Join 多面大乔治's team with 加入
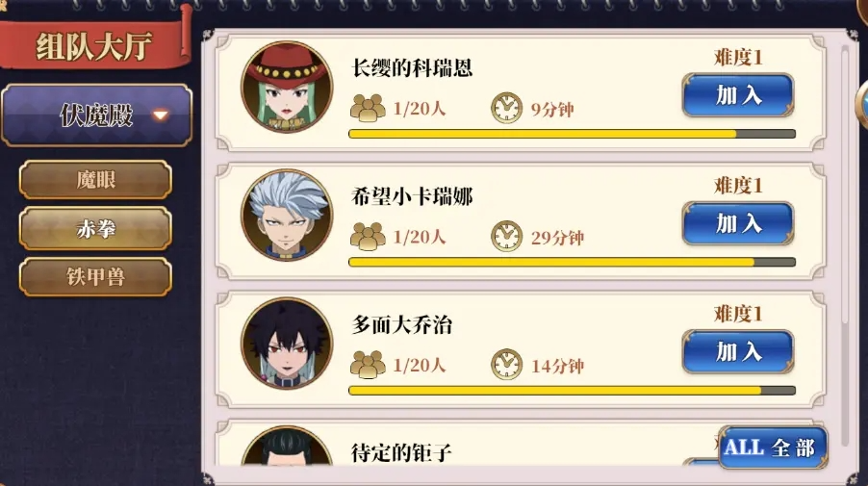The width and height of the screenshot is (868, 486). [x=738, y=352]
